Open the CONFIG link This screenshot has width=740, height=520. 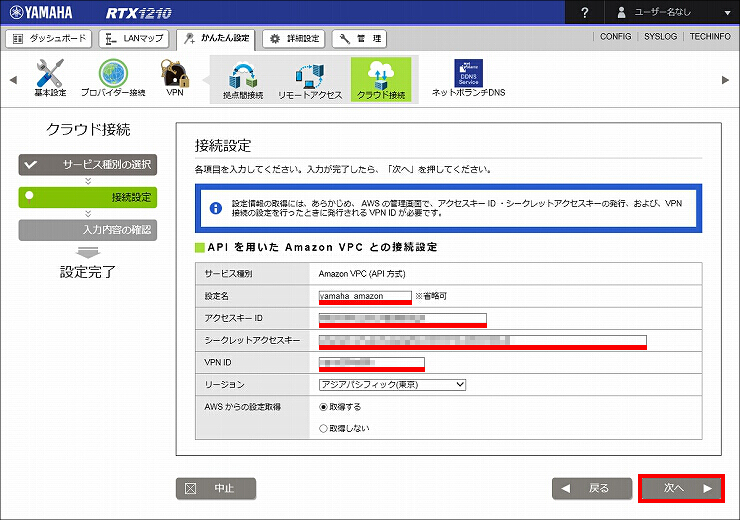[x=615, y=36]
